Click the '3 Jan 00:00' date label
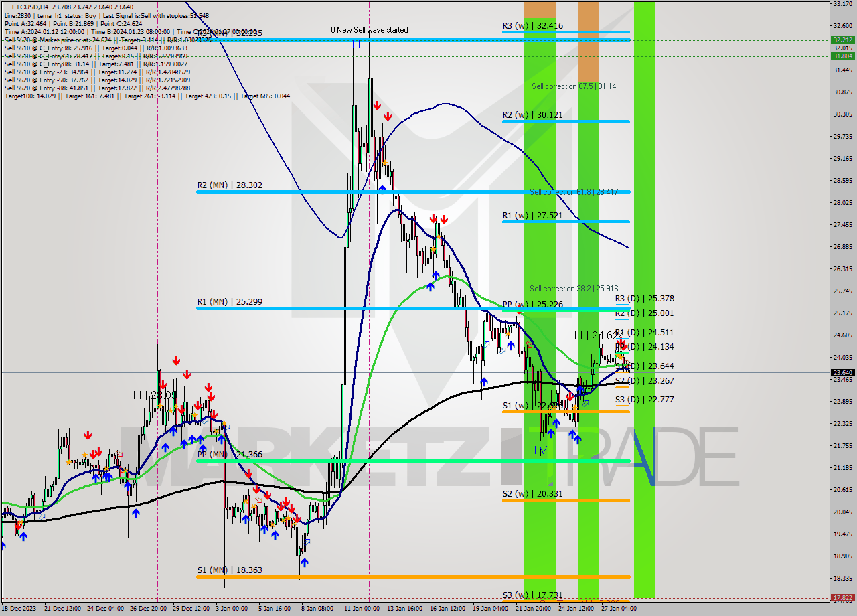Screen dimensions: 857x616 click(x=232, y=609)
